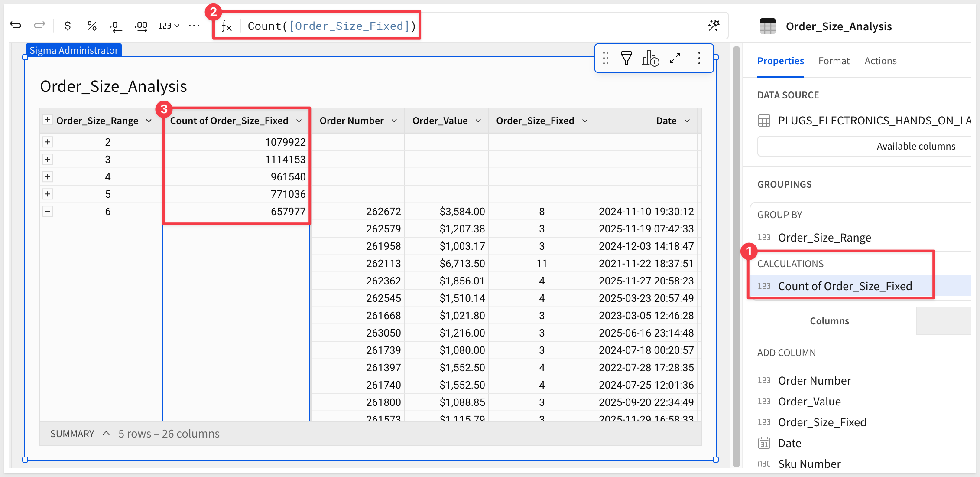Switch to the Actions tab
The image size is (980, 477).
(x=880, y=61)
